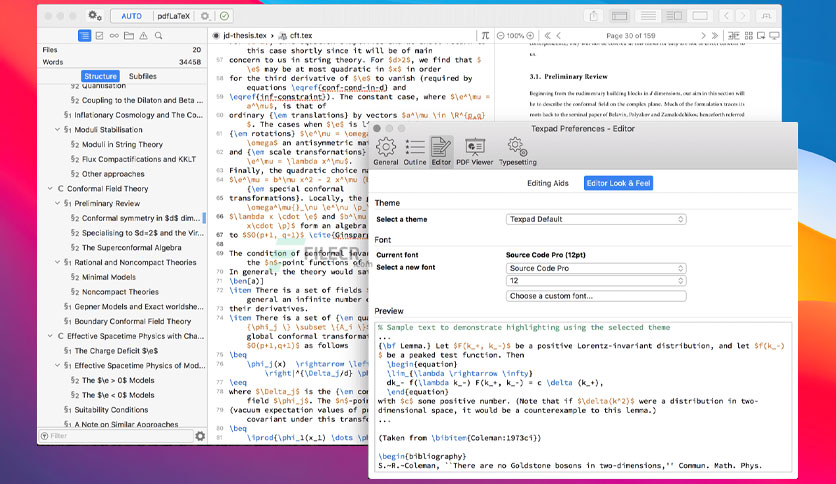This screenshot has height=484, width=836.
Task: Select the Subfiles tab in sidebar
Action: 143,76
